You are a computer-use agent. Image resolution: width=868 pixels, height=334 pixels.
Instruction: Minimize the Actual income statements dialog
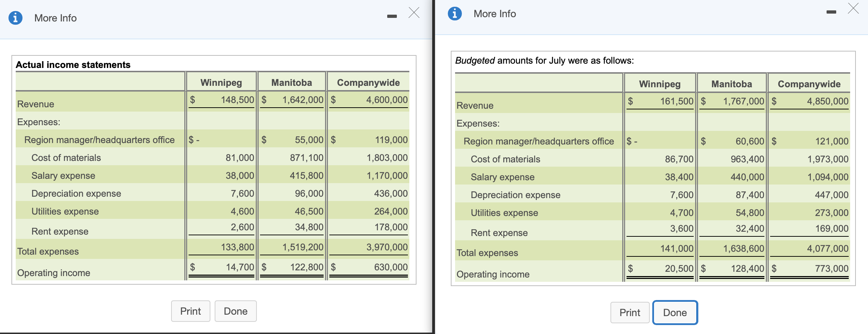[392, 16]
